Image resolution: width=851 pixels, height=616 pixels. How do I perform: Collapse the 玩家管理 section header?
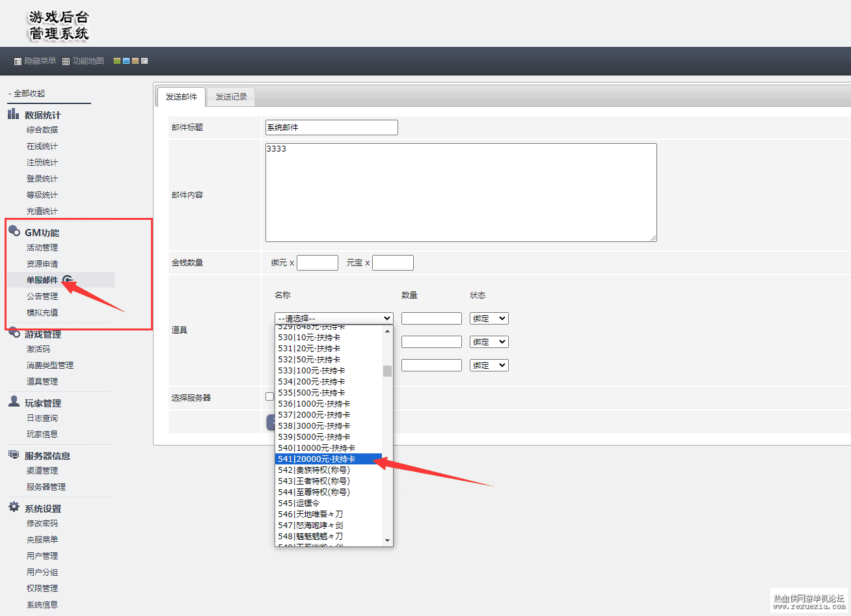pyautogui.click(x=42, y=403)
